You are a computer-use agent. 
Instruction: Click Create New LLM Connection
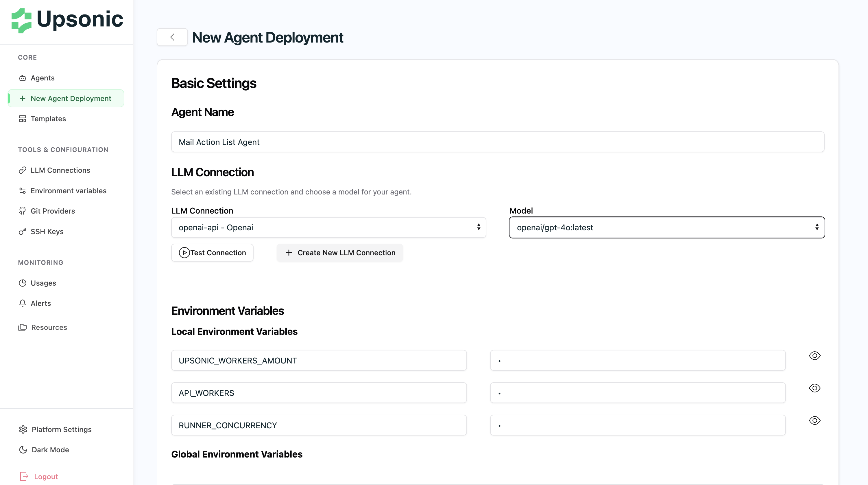[339, 253]
